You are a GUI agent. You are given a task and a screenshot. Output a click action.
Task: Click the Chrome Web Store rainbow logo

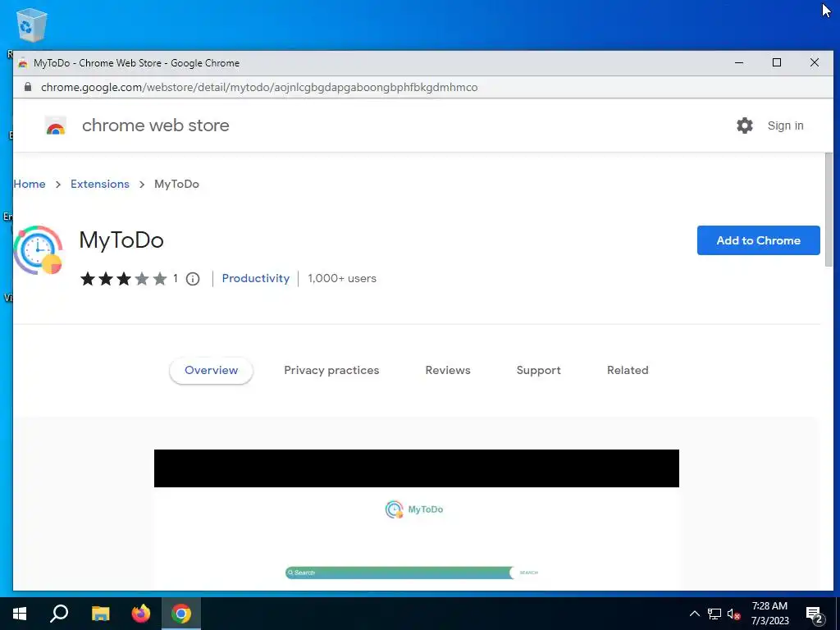(56, 126)
